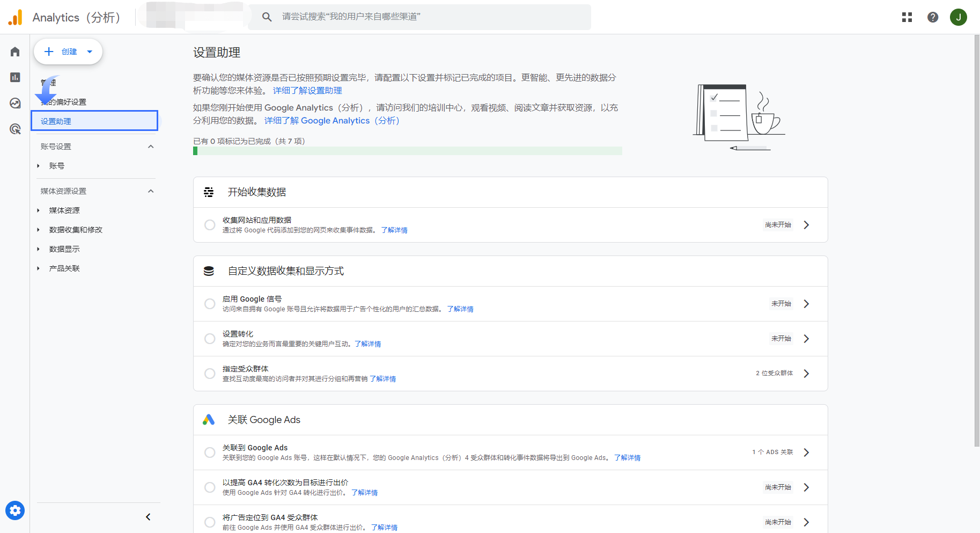Open arrow for 将广告定位到 GA4 受众群体 row
This screenshot has width=980, height=533.
coord(806,522)
